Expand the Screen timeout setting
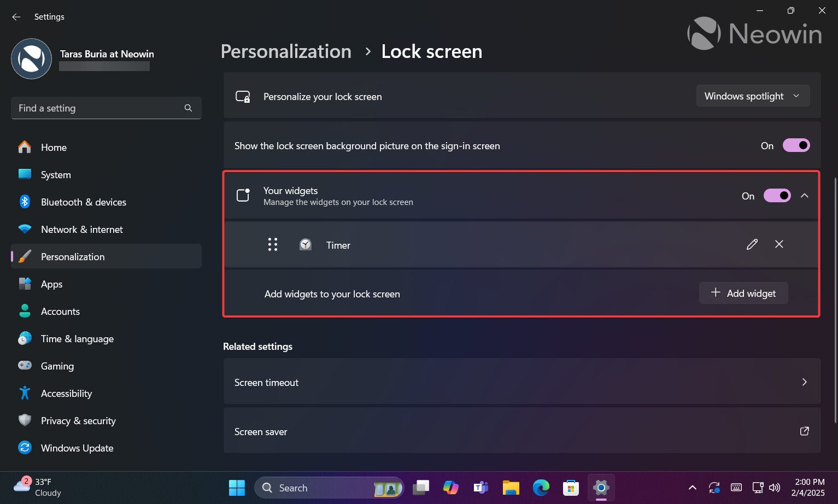Screen dimensions: 838x504 point(804,382)
